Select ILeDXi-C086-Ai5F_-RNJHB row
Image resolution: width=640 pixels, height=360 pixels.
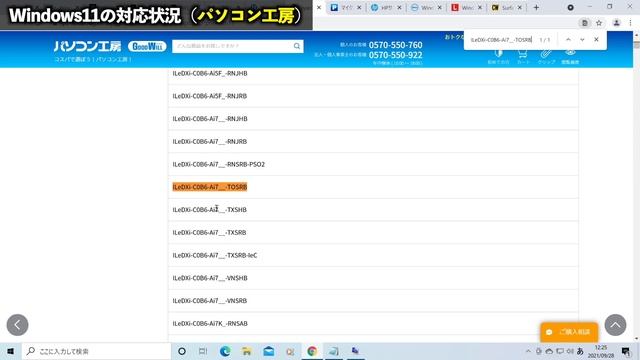[373, 73]
